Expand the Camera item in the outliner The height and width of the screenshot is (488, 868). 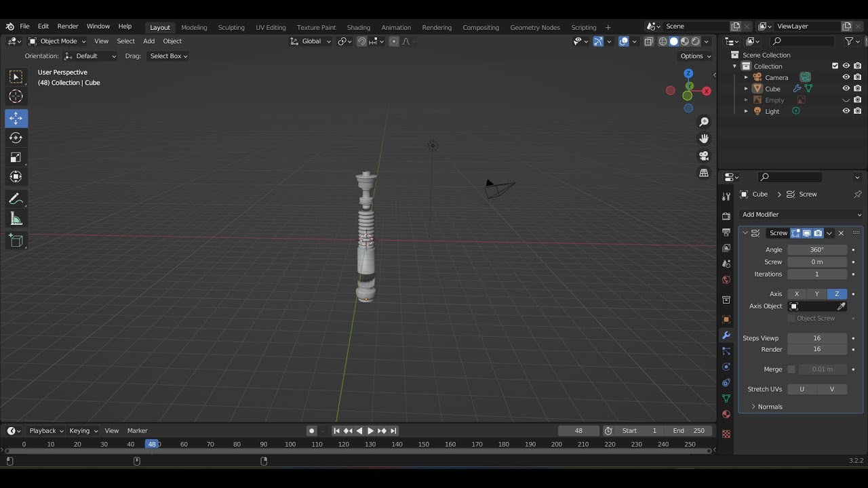point(746,77)
